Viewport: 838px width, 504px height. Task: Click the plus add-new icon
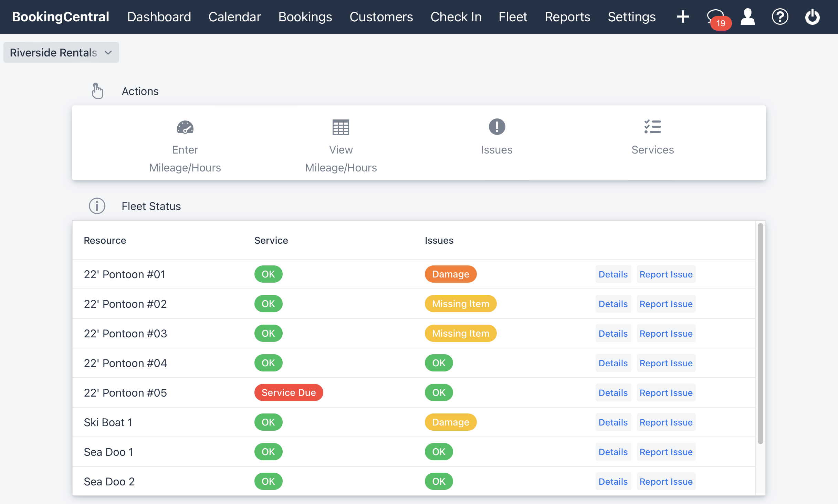[x=683, y=17]
